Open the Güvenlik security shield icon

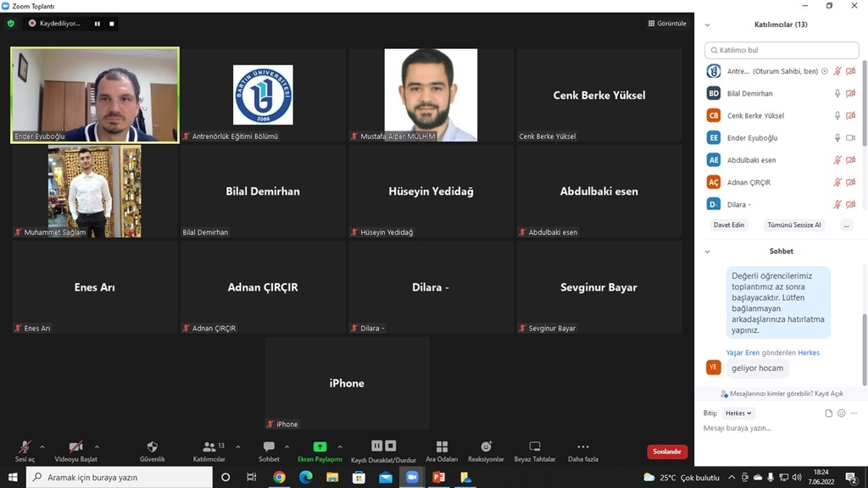coord(153,446)
